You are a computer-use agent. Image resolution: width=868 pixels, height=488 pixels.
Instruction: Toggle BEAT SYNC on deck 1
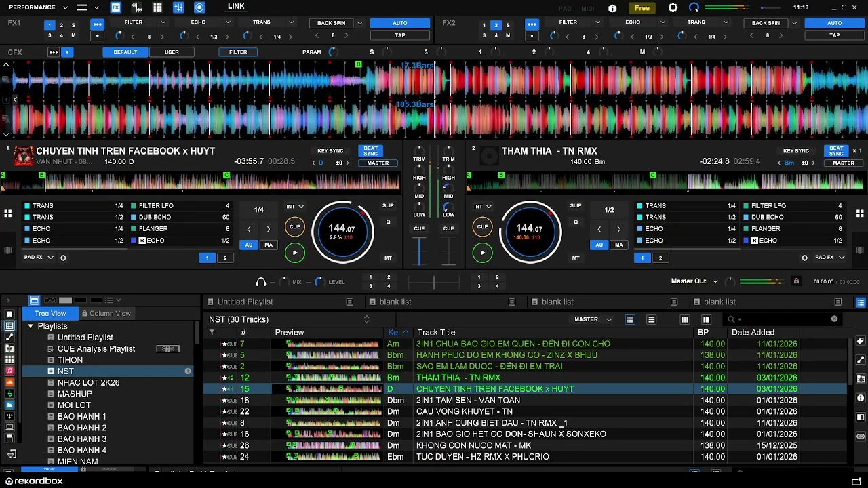click(x=370, y=151)
